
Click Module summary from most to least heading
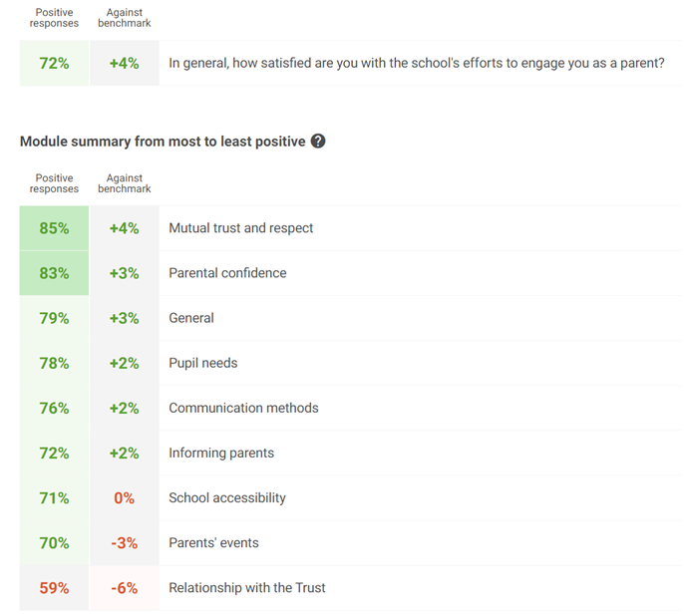pyautogui.click(x=163, y=142)
